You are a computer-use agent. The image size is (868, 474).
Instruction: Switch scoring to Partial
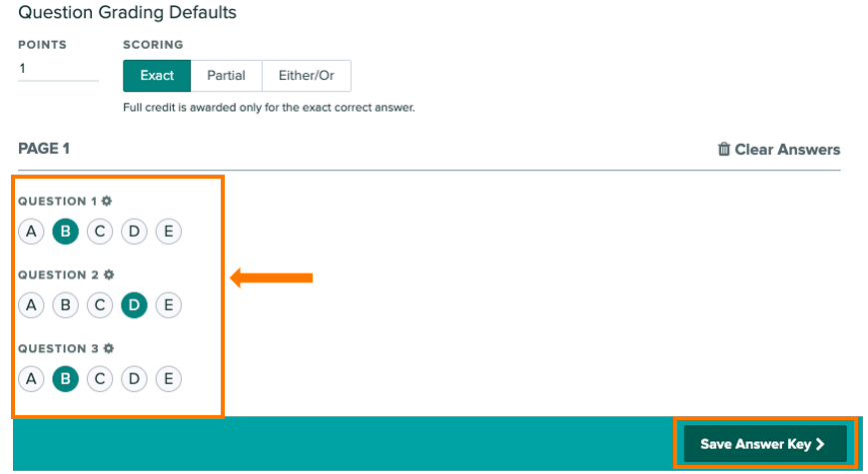click(x=226, y=76)
